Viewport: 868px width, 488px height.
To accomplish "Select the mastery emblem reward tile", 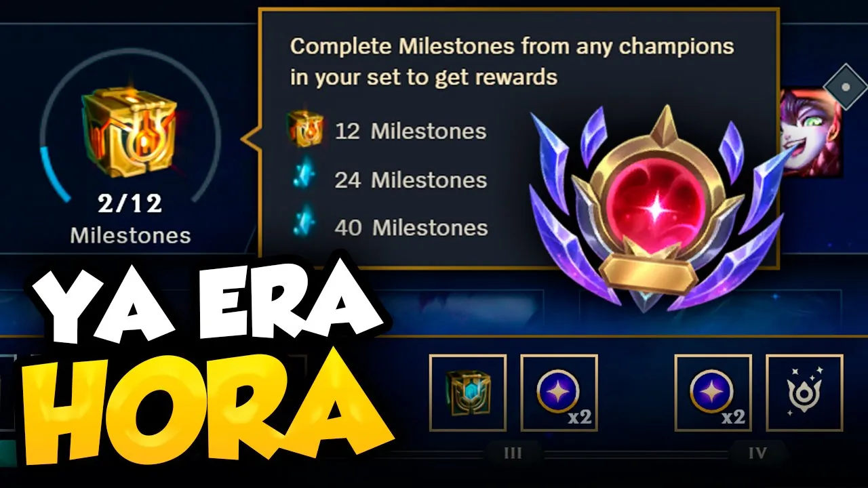I will click(804, 393).
